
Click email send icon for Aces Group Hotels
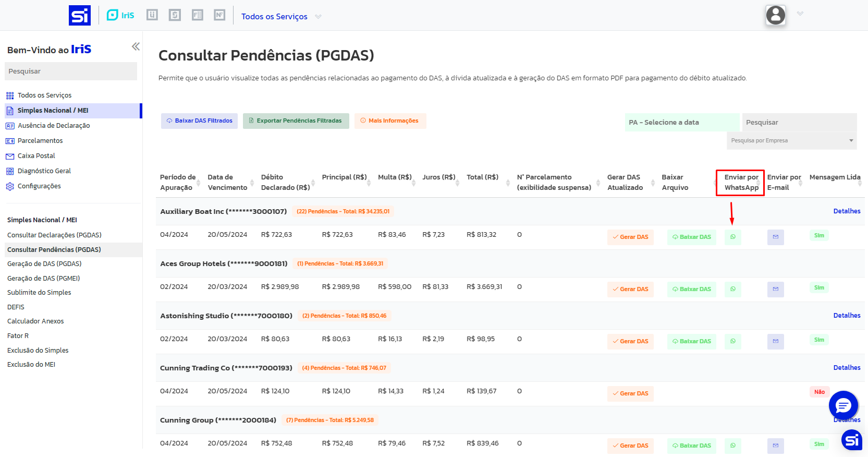coord(775,289)
